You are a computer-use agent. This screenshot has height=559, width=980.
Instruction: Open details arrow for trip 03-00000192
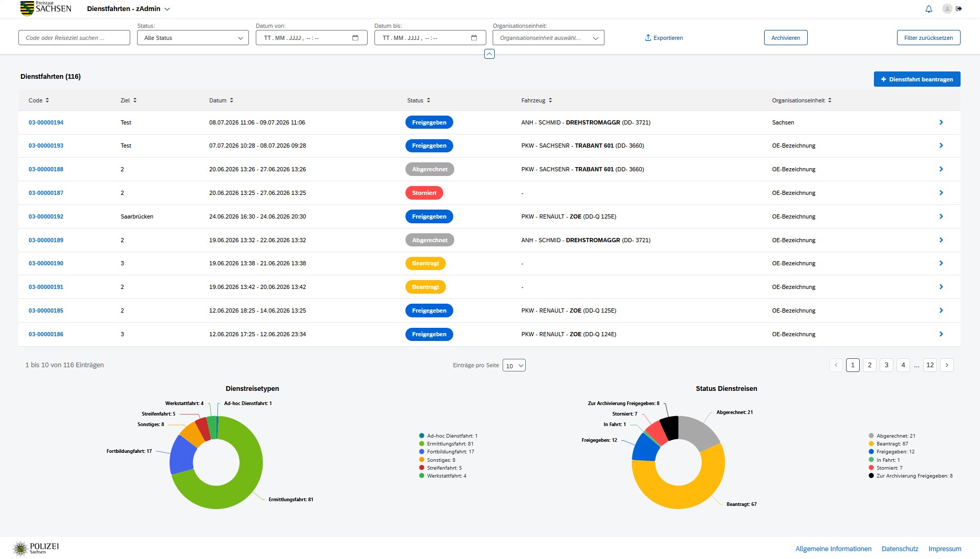click(941, 216)
